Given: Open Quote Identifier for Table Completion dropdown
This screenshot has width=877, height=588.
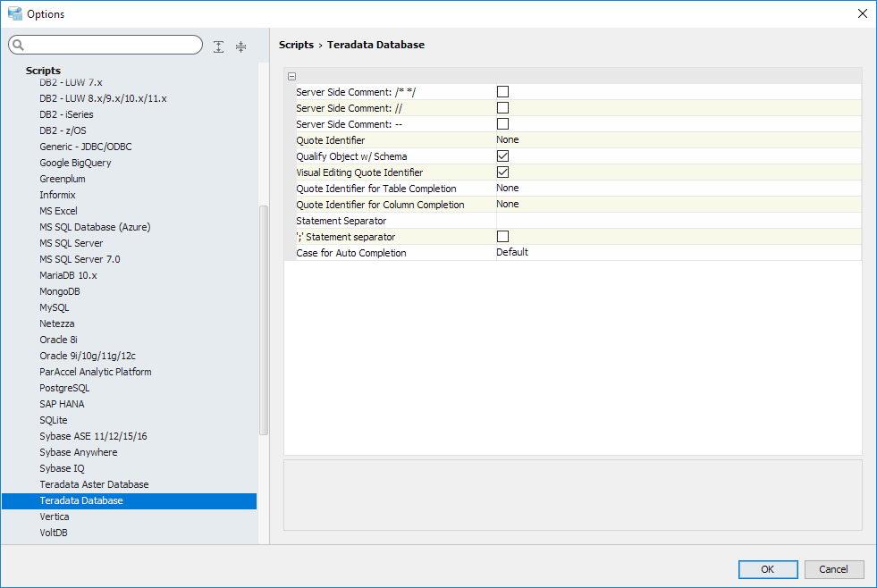Looking at the screenshot, I should tap(678, 188).
